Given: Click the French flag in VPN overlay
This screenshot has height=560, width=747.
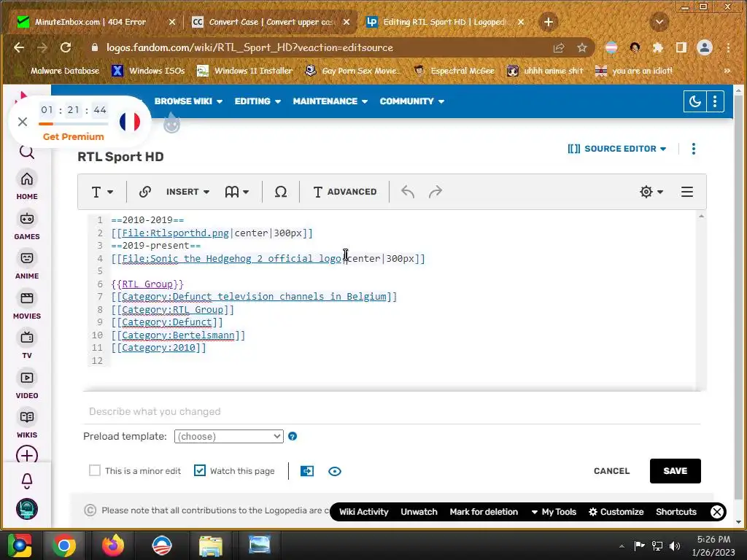Looking at the screenshot, I should 130,122.
